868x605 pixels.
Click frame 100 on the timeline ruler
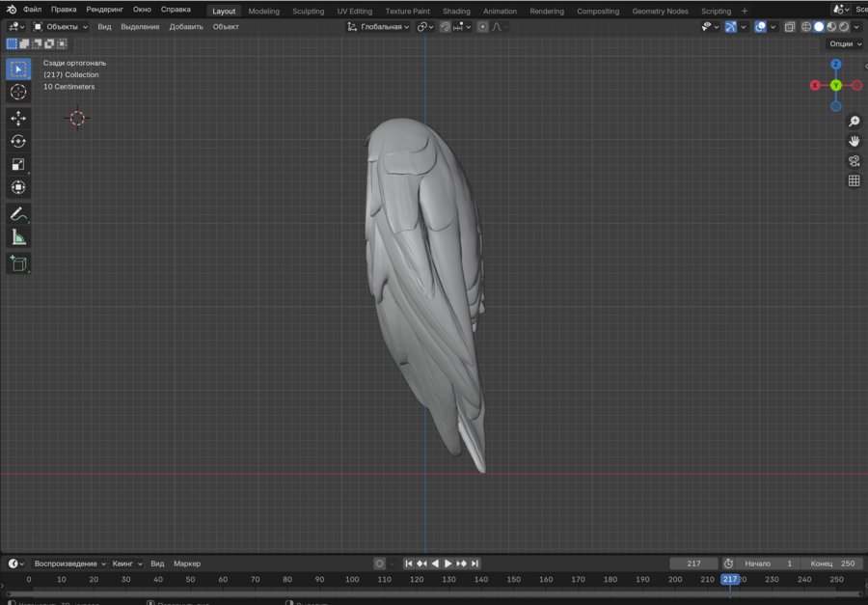pyautogui.click(x=352, y=580)
